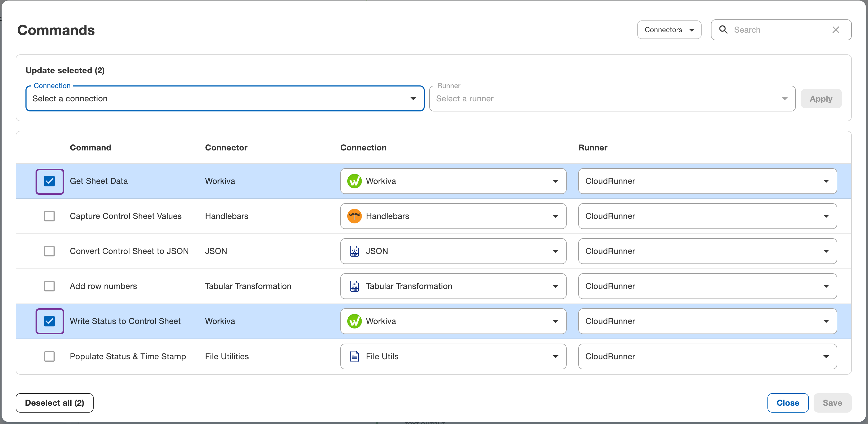Viewport: 868px width, 424px height.
Task: Click the Get Sheet Data command name
Action: 99,181
